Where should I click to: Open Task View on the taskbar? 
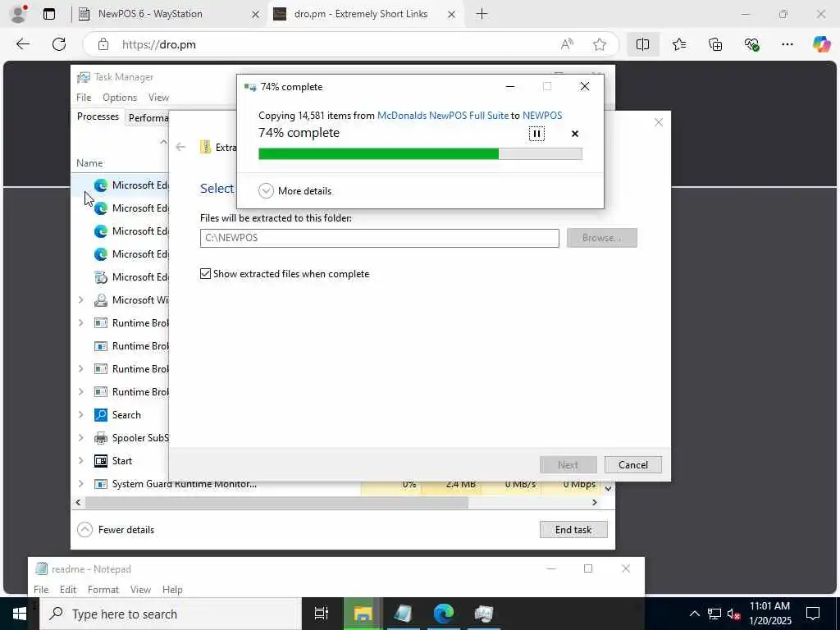tap(322, 614)
